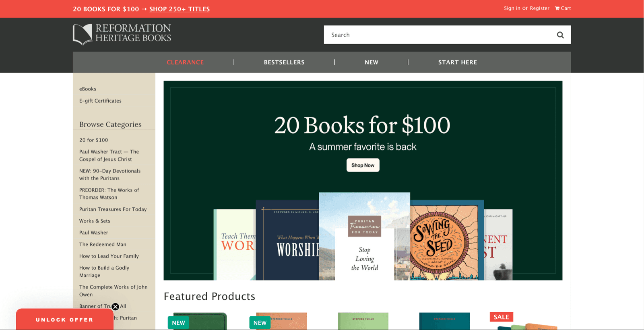Click the Browse Categories heading
Screen dimensions: 644x330
110,124
